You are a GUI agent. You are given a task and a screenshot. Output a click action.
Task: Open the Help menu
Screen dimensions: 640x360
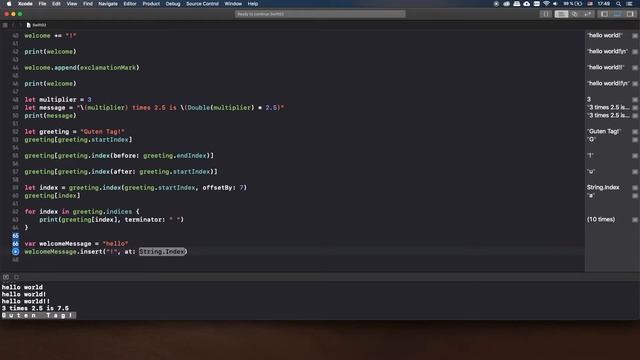pos(253,4)
